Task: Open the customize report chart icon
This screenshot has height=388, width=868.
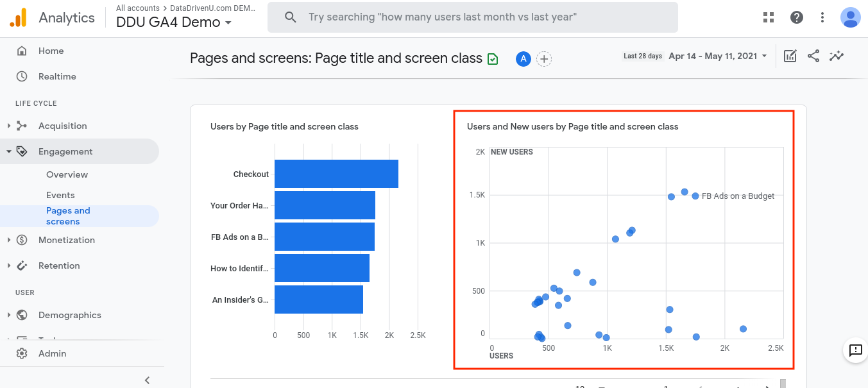Action: pyautogui.click(x=790, y=56)
